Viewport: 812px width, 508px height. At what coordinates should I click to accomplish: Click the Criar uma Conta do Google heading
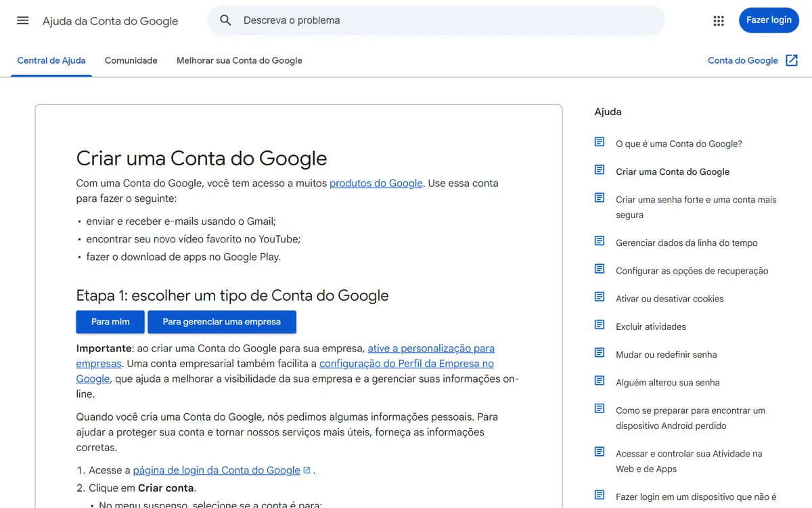(x=202, y=158)
